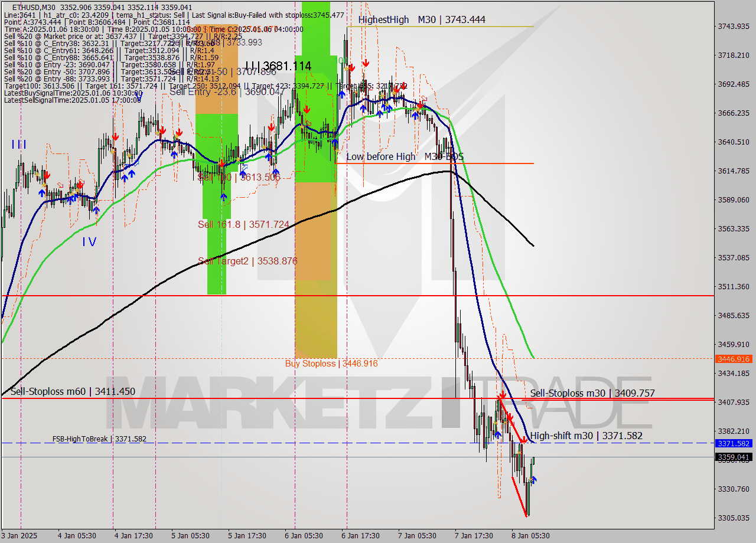
Task: Select 'Sell-Stoploss m30 | 3409.757' label
Action: pos(592,393)
